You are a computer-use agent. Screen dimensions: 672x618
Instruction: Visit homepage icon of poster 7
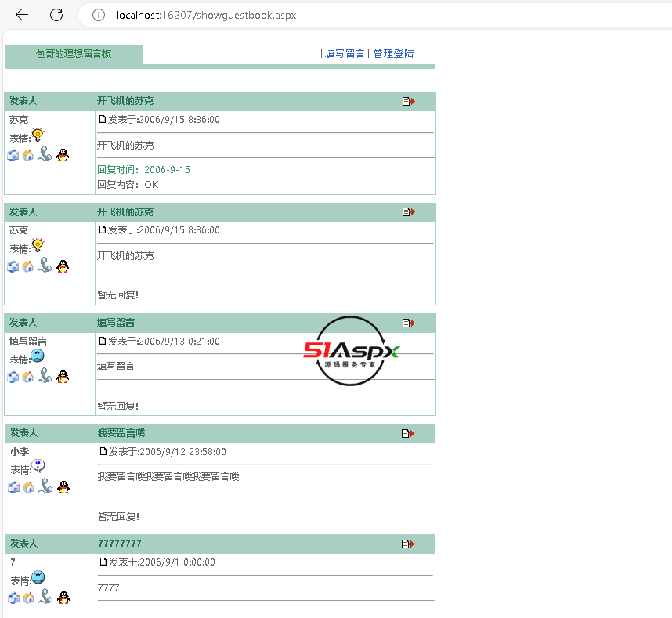click(29, 598)
